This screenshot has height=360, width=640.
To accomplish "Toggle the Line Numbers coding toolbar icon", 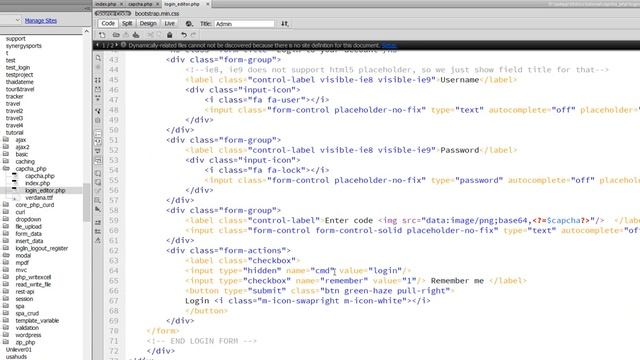I will (98, 133).
